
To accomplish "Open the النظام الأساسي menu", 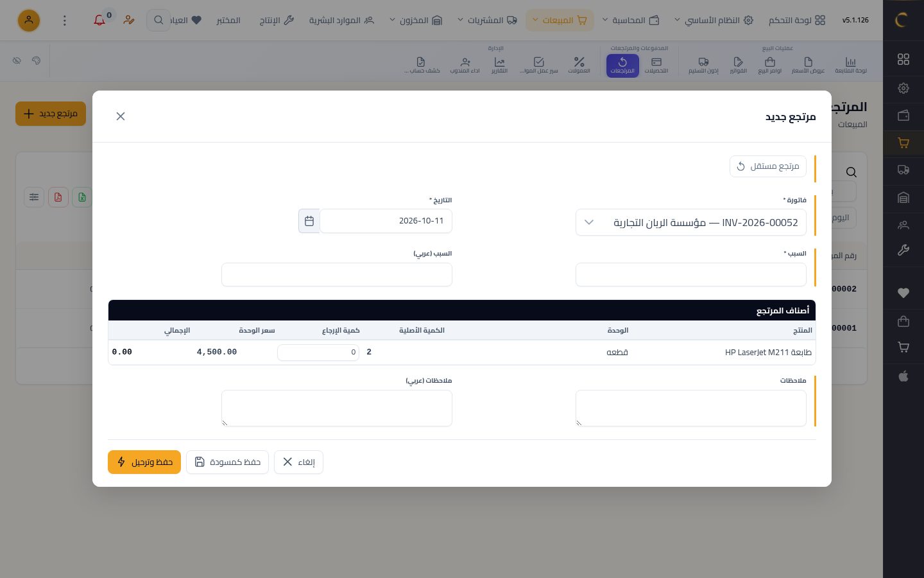I will 713,20.
